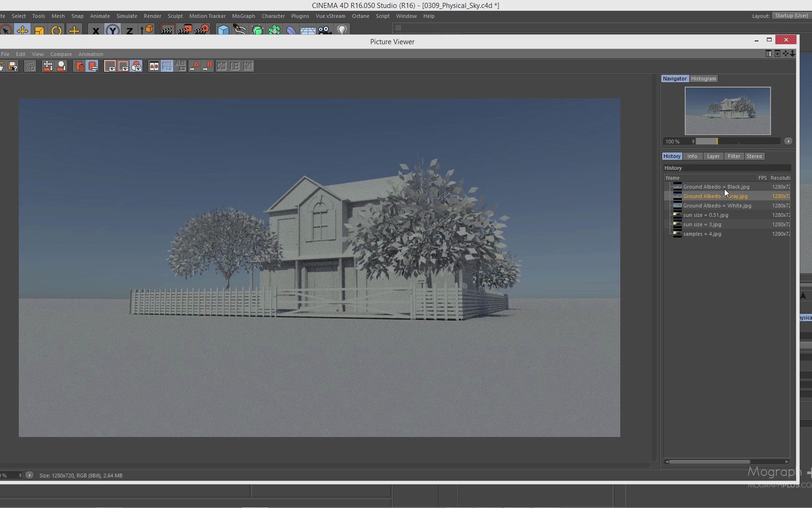Open Picture Viewer Animation menu
Viewport: 812px width, 508px height.
(x=91, y=54)
